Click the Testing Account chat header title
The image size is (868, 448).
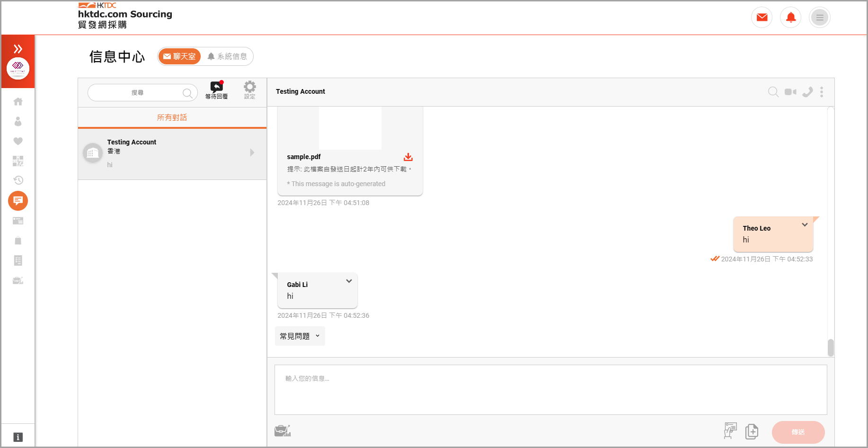coord(301,91)
